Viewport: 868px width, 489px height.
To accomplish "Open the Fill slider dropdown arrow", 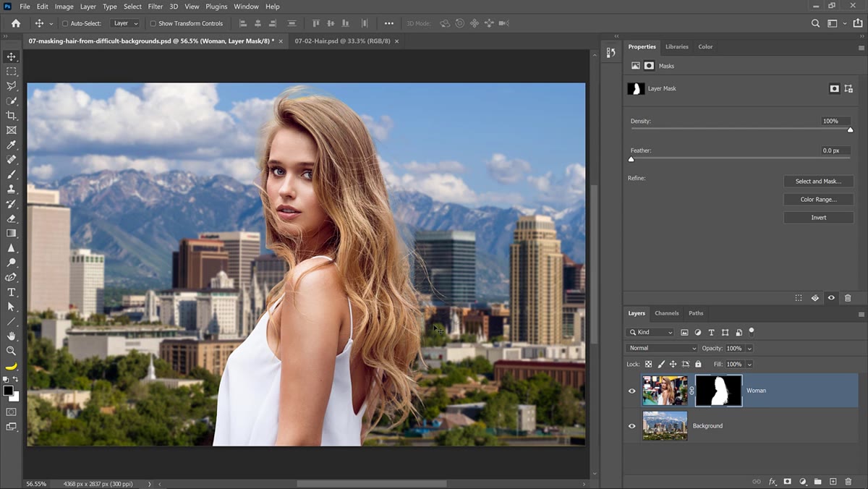I will (749, 365).
